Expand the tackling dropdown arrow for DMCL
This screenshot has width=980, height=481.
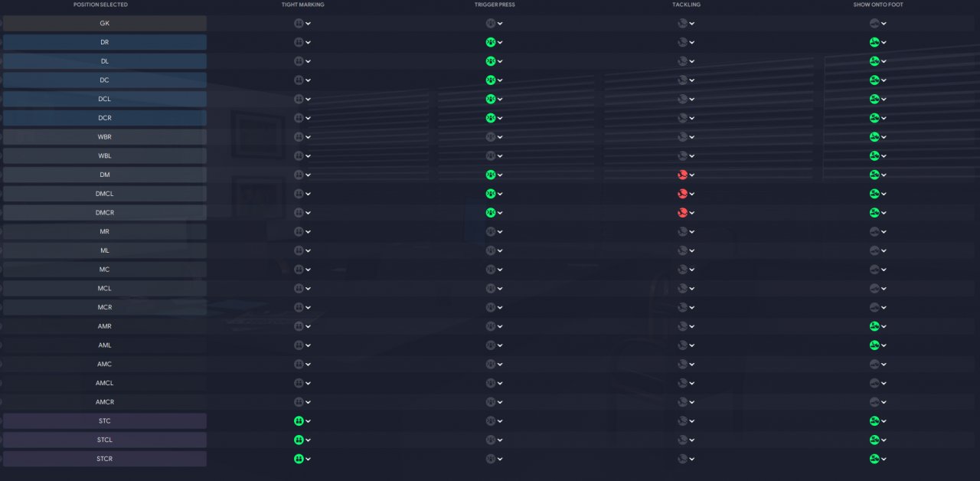pos(692,194)
